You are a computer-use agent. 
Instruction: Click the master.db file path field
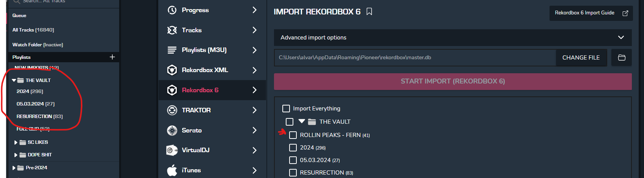coord(415,58)
